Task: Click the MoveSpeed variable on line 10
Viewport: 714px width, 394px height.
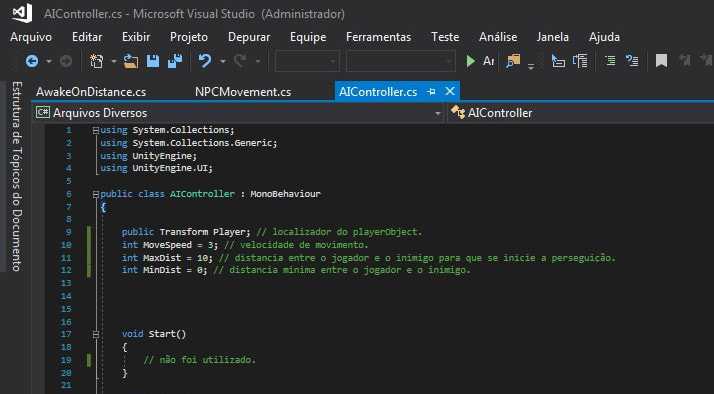Action: 167,245
